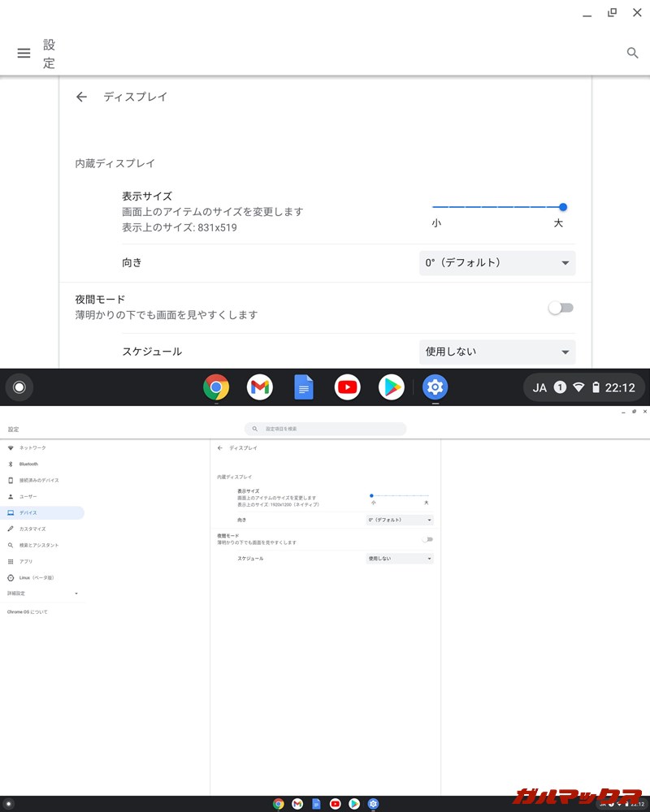Click the search icon in the Settings header
Image resolution: width=650 pixels, height=812 pixels.
click(632, 53)
